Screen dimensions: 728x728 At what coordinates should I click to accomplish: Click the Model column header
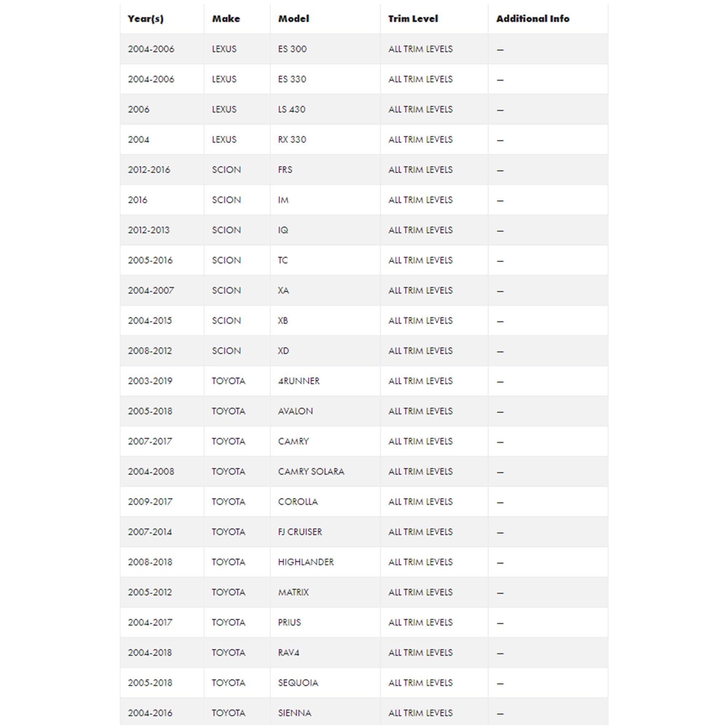tap(293, 19)
